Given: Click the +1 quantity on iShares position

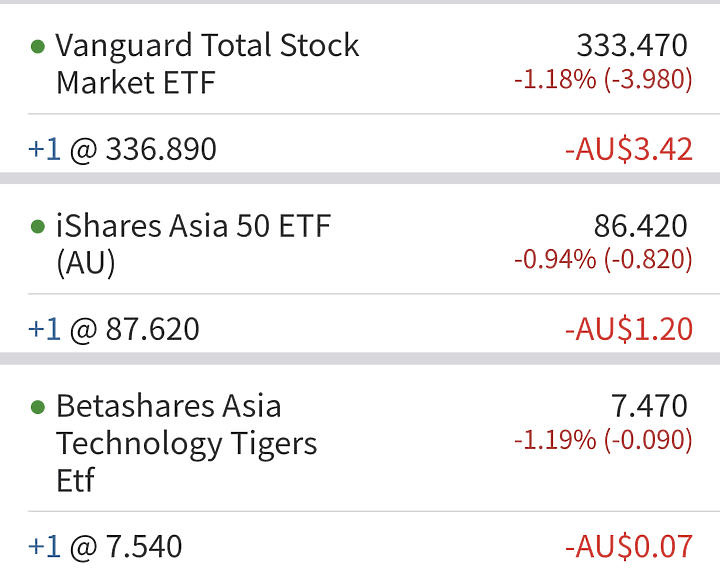Looking at the screenshot, I should (45, 329).
